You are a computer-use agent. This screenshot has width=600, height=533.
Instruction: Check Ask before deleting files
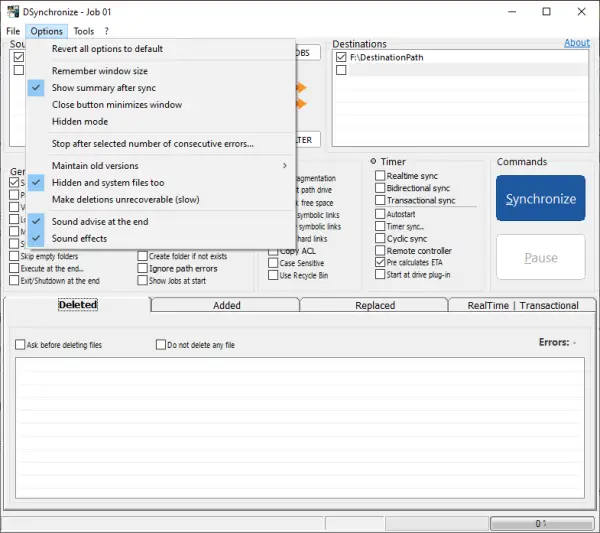(x=20, y=345)
